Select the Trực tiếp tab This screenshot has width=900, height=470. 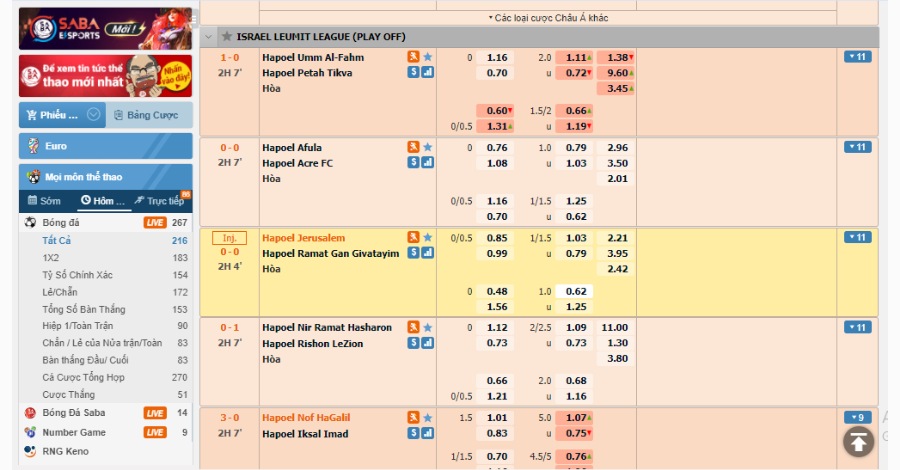click(x=160, y=200)
